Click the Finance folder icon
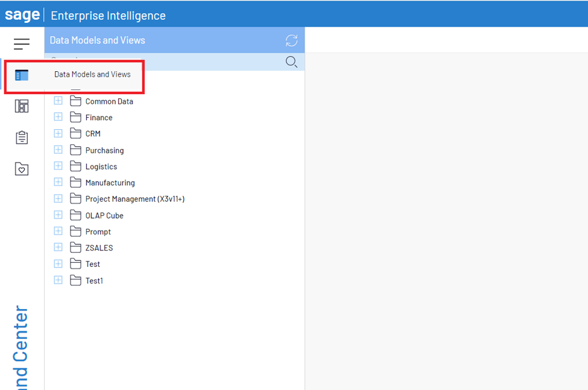 coord(75,117)
